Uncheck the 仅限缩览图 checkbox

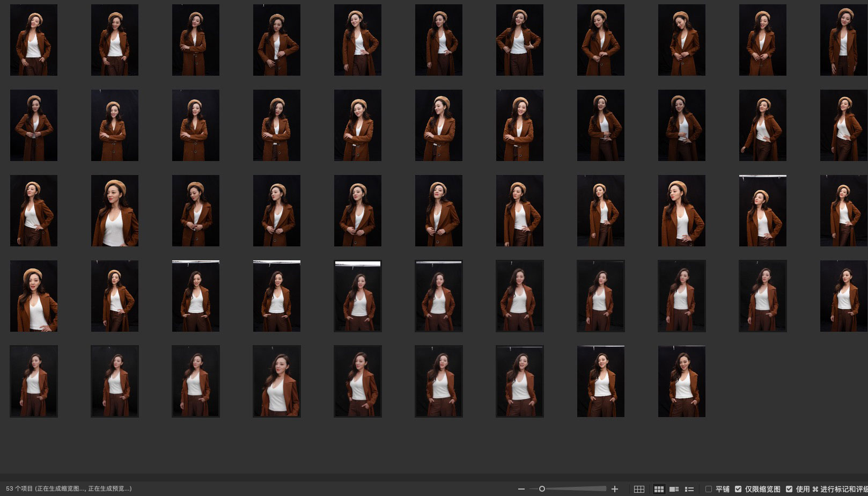click(738, 489)
